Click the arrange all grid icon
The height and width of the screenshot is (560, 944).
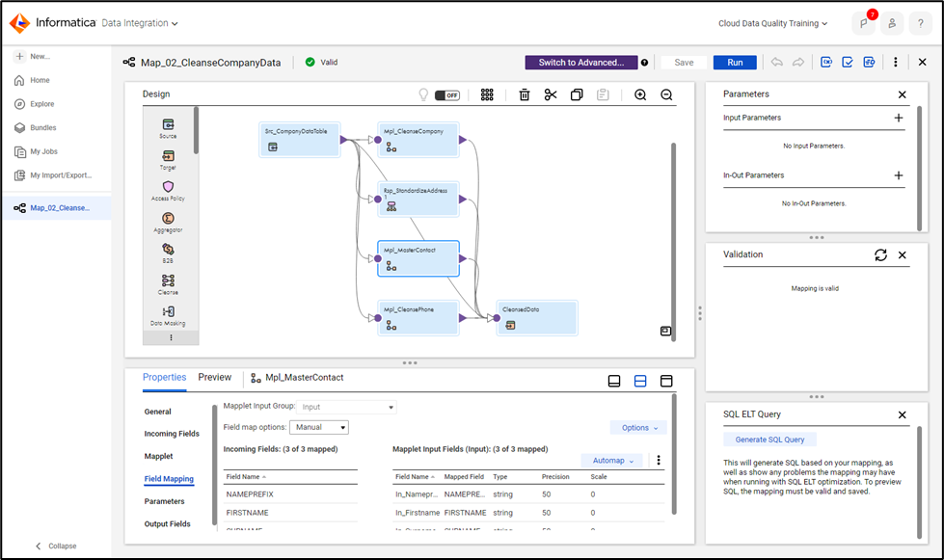point(487,94)
